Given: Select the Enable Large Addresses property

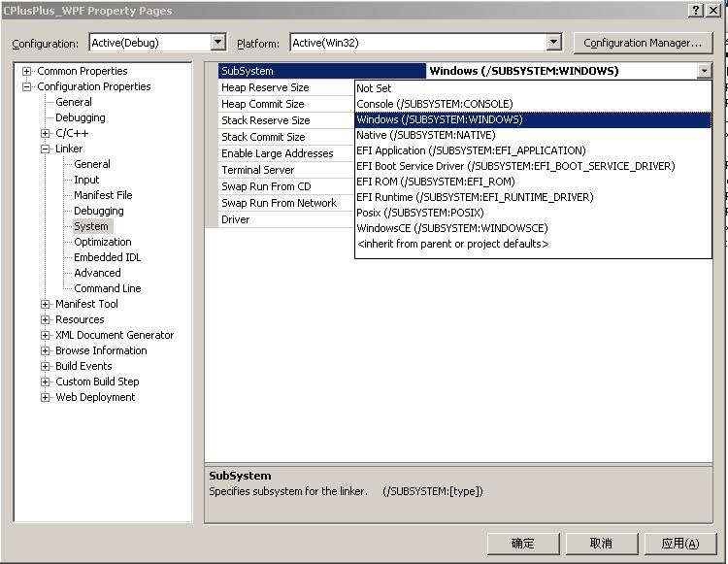Looking at the screenshot, I should pos(286,153).
